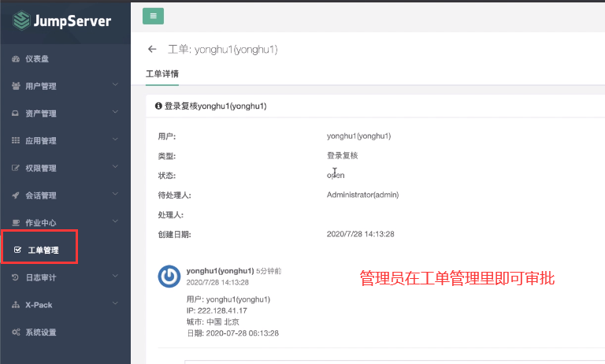Click the 创建日期: label
605x364 pixels.
coord(174,234)
